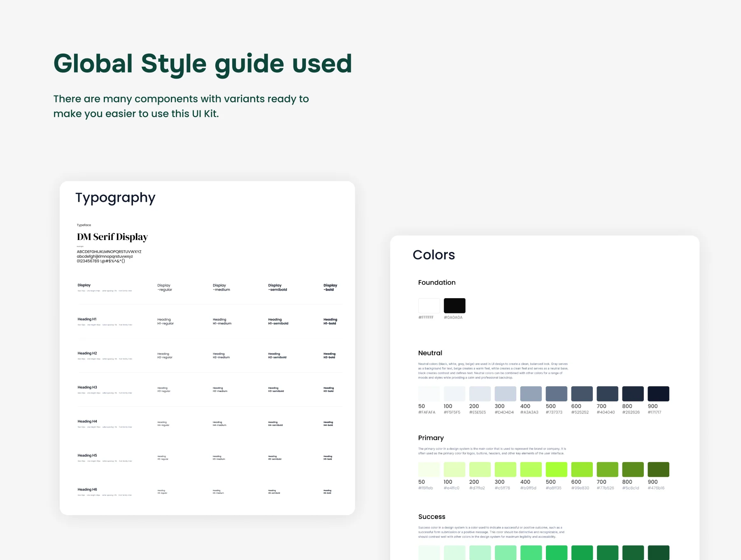Click the small 'Typeface' label
The image size is (741, 560).
click(x=84, y=225)
